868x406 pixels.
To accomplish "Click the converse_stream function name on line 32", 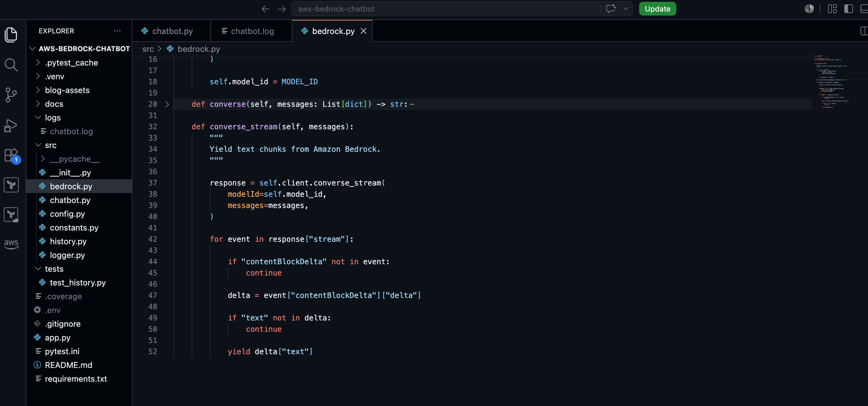I will 243,127.
